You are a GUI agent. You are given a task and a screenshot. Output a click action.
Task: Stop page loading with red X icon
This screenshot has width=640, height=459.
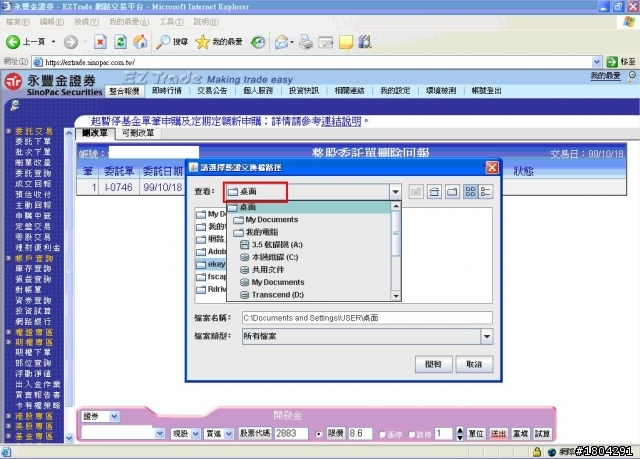100,42
